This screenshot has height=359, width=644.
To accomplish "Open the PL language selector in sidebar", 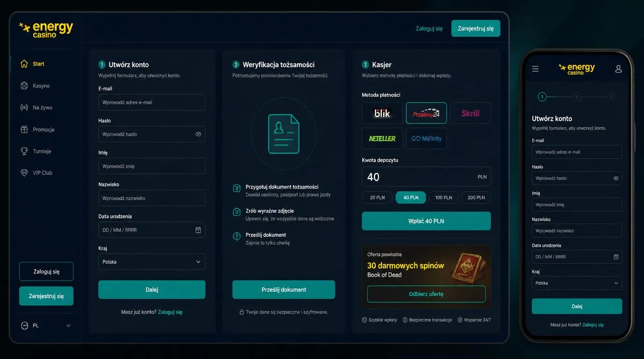I will coord(46,325).
